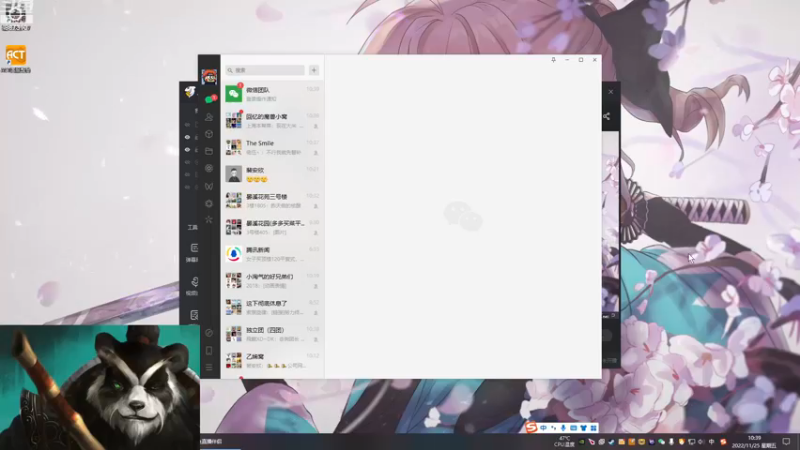Screen dimensions: 800x450
Task: Click the 腾讯新闻 round logo avatar
Action: [x=234, y=254]
